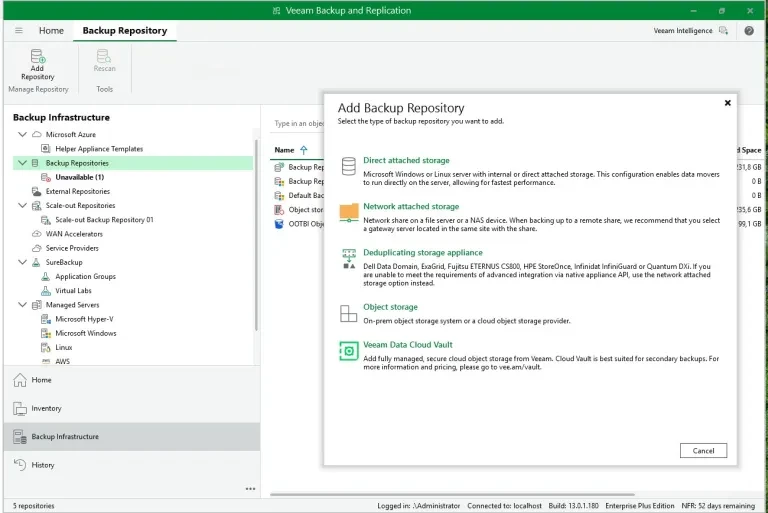Screen dimensions: 768x513
Task: Click the Microsoft Azure cloud icon
Action: (x=37, y=134)
